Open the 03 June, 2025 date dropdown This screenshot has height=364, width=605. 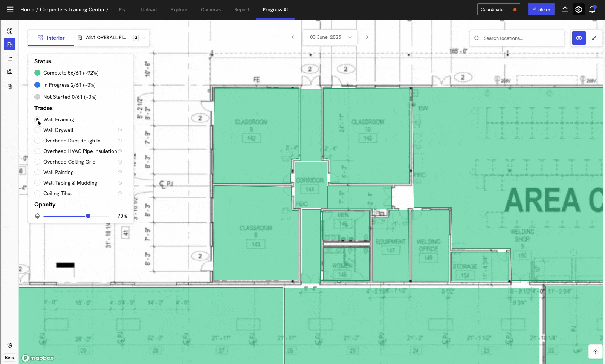(330, 37)
